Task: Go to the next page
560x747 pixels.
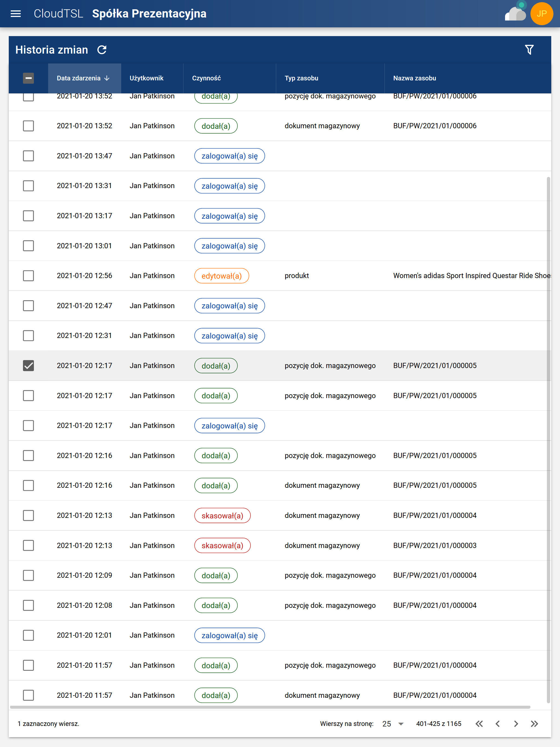Action: tap(516, 724)
